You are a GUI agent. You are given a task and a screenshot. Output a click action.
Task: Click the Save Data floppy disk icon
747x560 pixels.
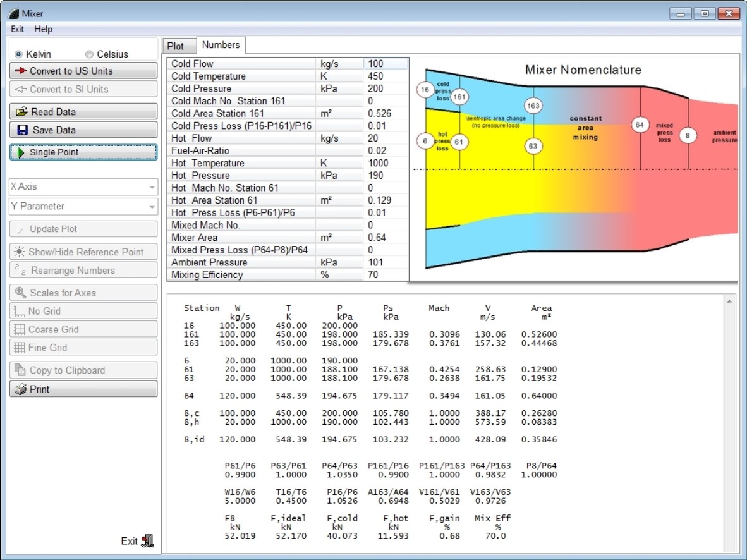click(x=23, y=130)
